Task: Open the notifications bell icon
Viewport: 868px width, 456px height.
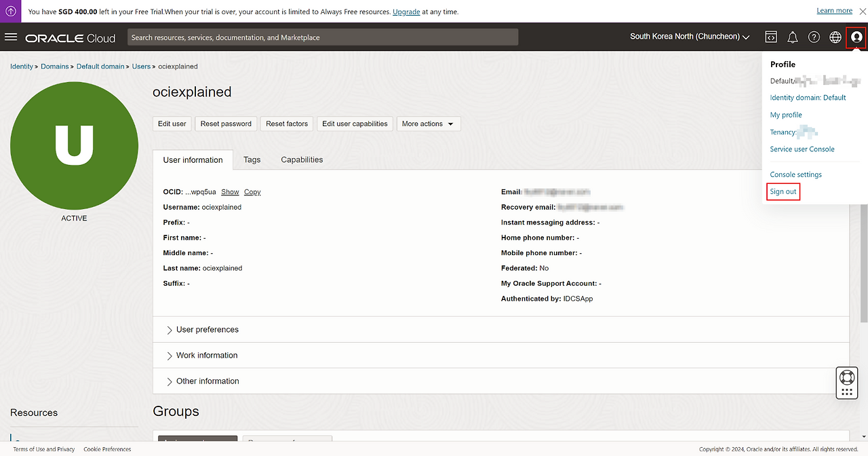Action: coord(792,37)
